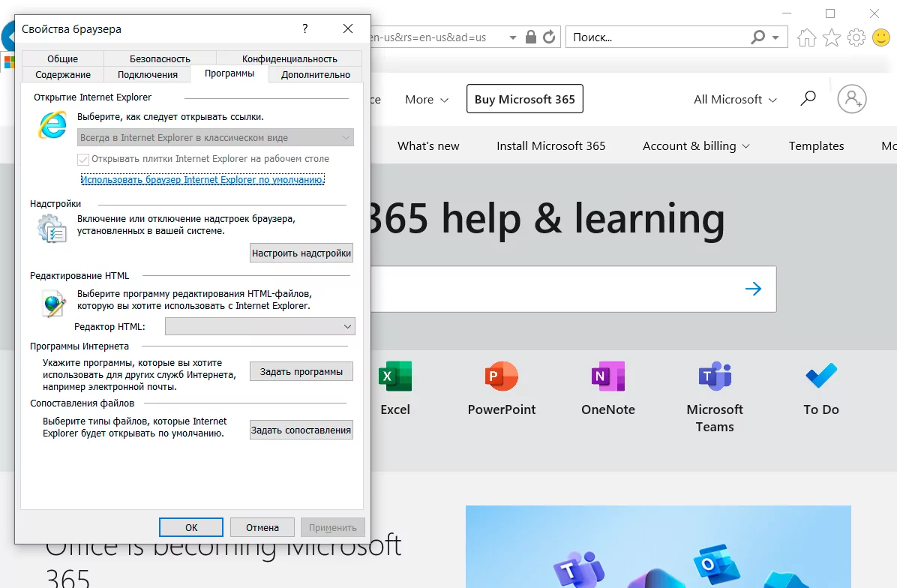The height and width of the screenshot is (588, 897).
Task: Confirm dialog with OK button
Action: coord(191,527)
